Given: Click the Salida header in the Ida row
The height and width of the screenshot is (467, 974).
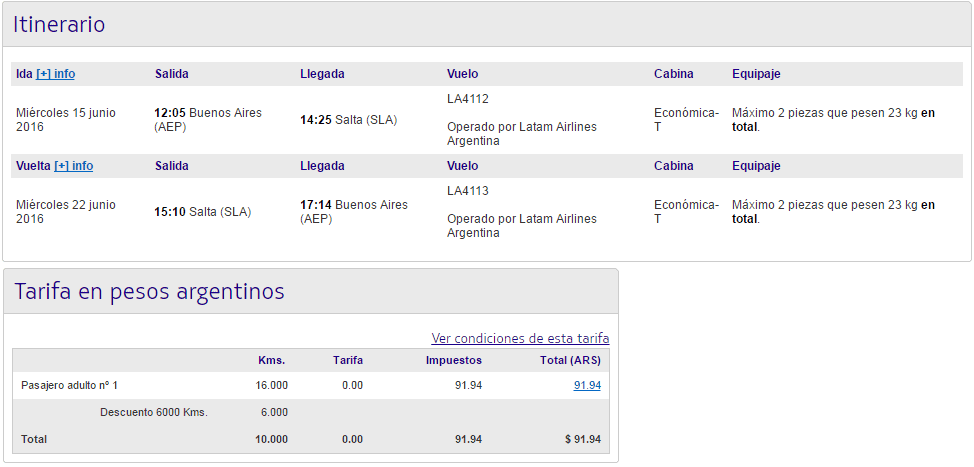Looking at the screenshot, I should click(x=171, y=74).
